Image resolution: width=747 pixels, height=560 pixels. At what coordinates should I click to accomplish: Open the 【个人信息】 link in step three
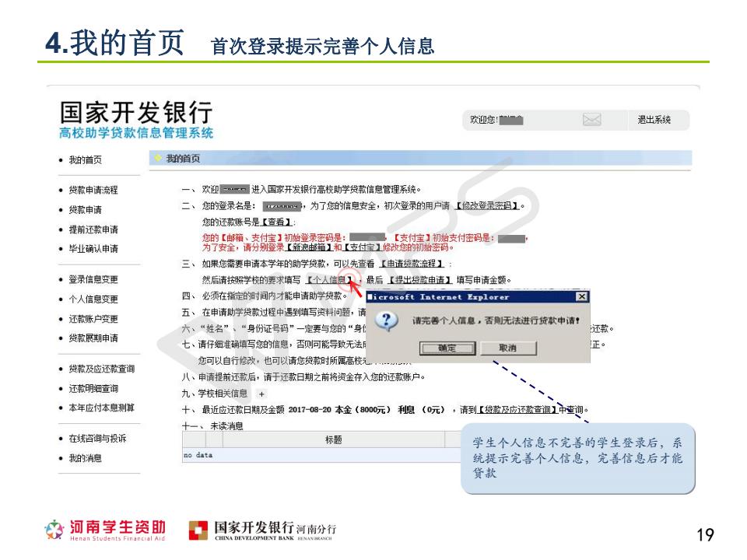pos(329,280)
